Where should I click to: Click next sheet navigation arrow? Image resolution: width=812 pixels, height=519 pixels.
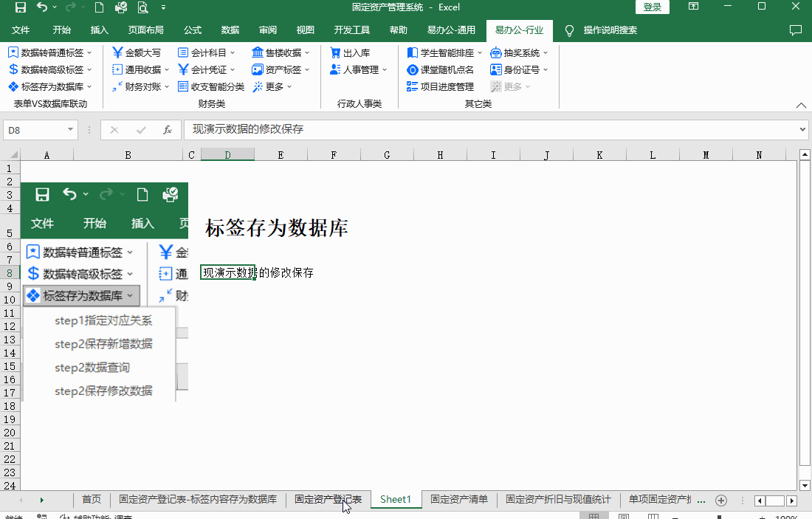click(41, 500)
